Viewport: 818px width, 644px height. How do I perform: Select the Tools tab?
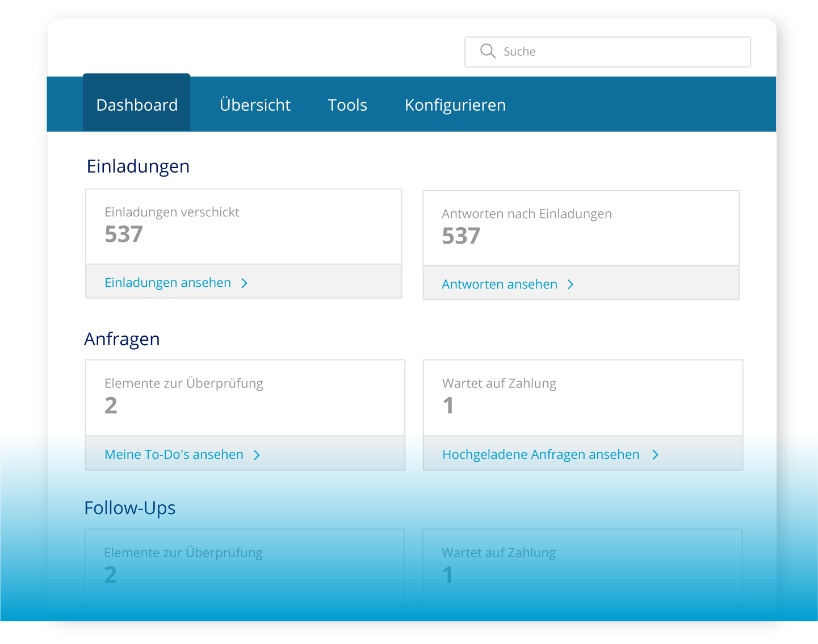(347, 104)
